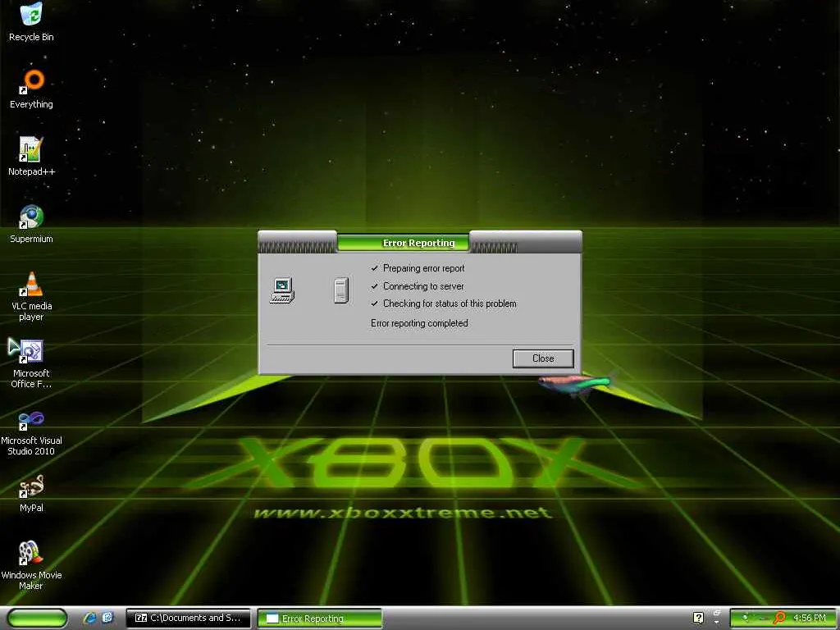Click the Everything magnifier icon in system tray

point(779,618)
